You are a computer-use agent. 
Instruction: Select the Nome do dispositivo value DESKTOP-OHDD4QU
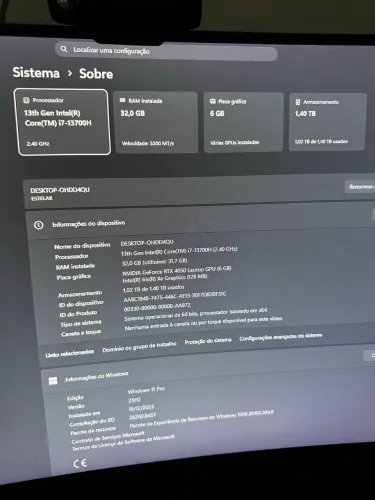(147, 243)
